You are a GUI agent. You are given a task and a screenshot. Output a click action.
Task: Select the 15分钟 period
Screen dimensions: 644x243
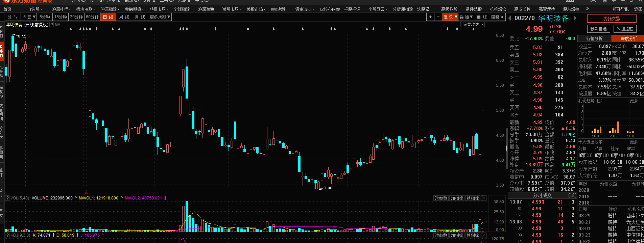61,17
